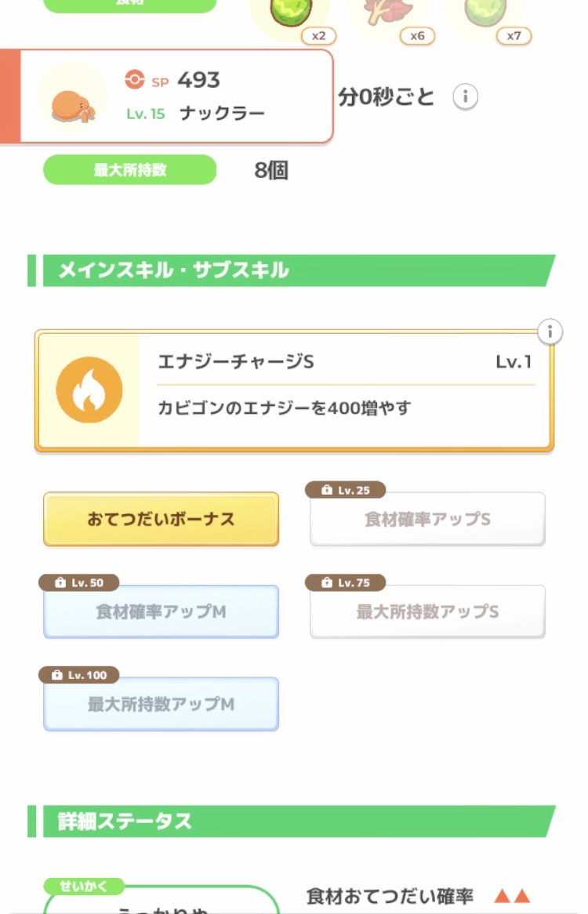Select the locked 食材確率アップM sub skill

point(161,612)
